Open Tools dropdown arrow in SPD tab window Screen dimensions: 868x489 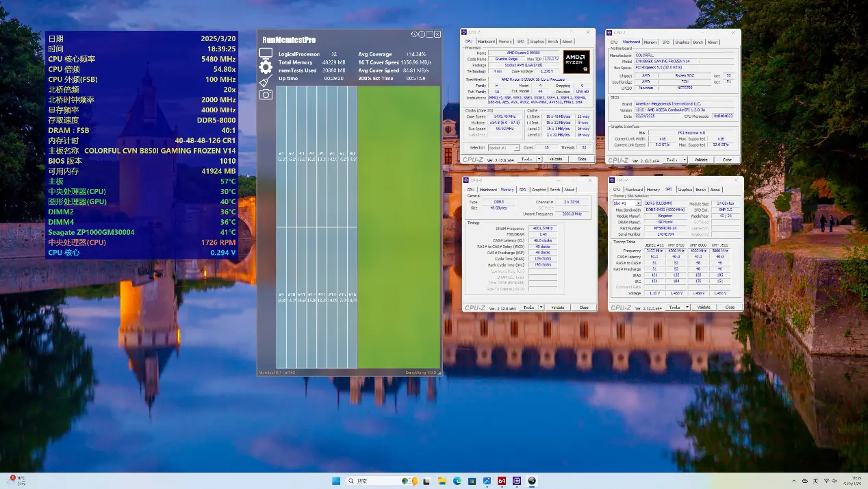click(686, 308)
